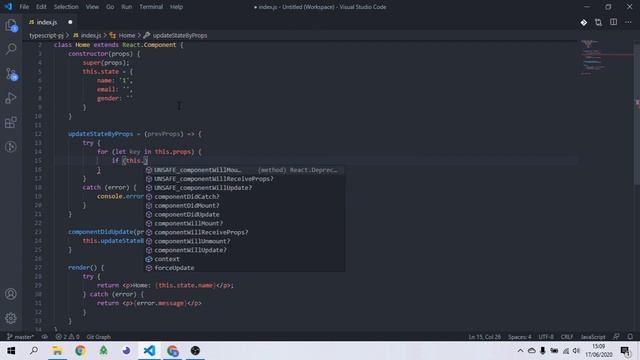The image size is (640, 360).
Task: Click the master branch indicator in status bar
Action: coord(20,337)
